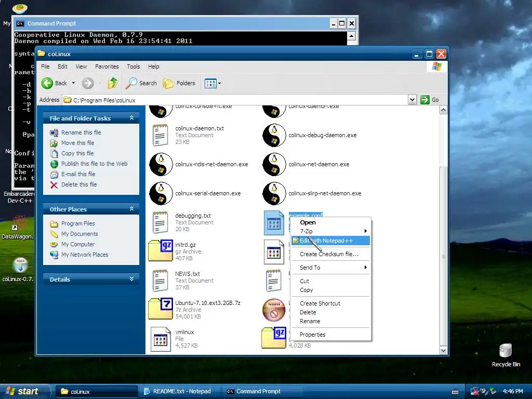Screen dimensions: 532x399
Task: Click file list scrollbar up arrow
Action: tap(444, 110)
